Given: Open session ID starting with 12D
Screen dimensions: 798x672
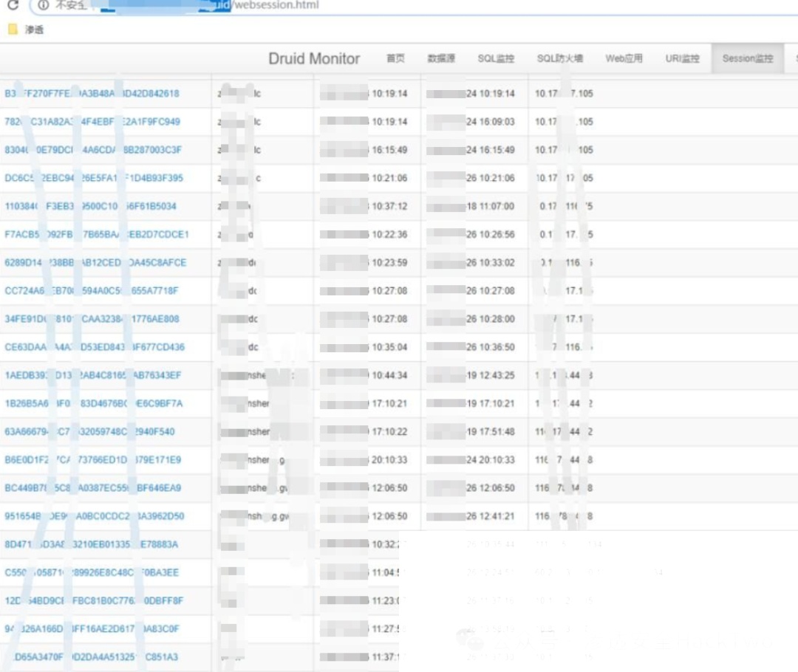Looking at the screenshot, I should pos(94,601).
